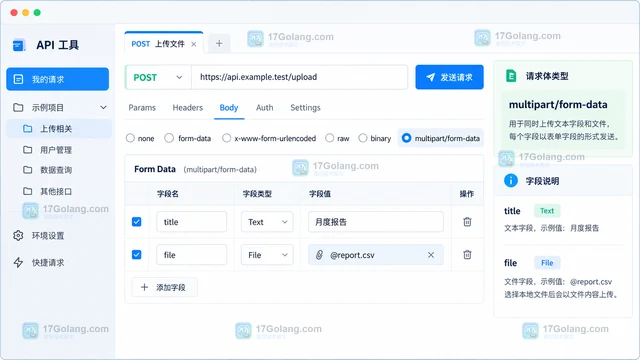The height and width of the screenshot is (360, 640).
Task: Select the none body type
Action: (x=130, y=138)
